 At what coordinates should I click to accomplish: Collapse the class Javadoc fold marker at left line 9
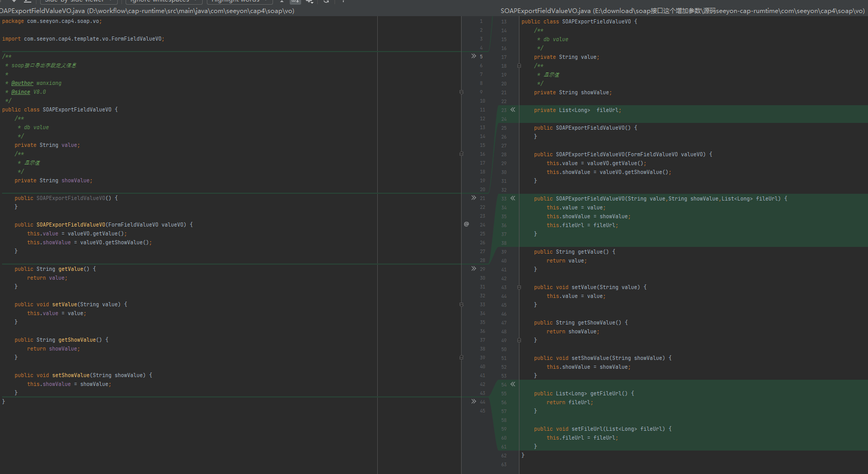(462, 92)
